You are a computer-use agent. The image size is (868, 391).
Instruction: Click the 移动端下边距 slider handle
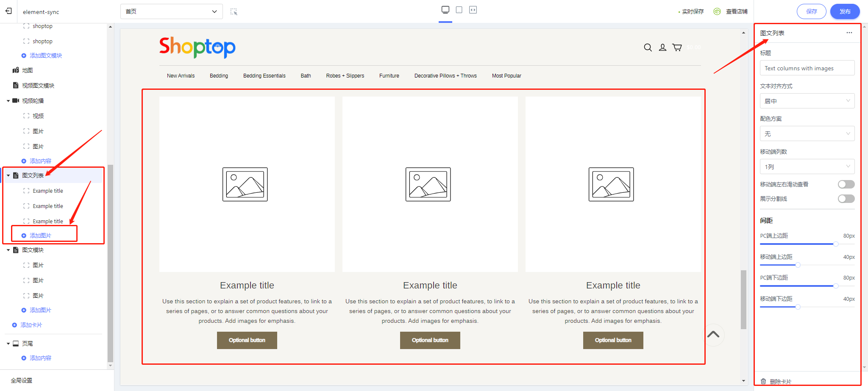[798, 307]
